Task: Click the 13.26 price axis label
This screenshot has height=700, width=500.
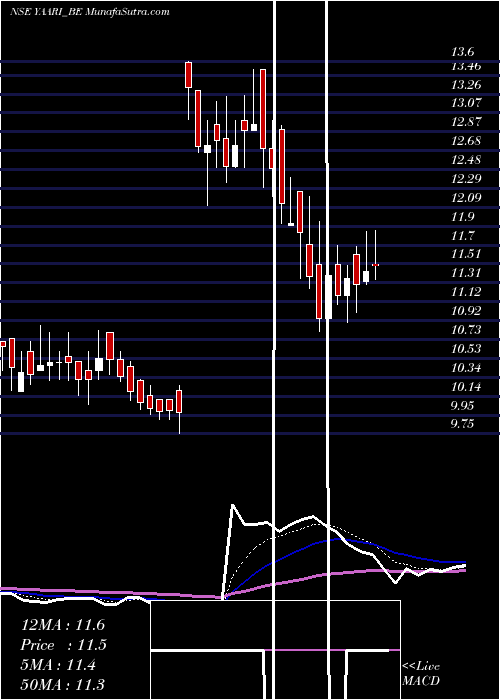Action: point(466,84)
